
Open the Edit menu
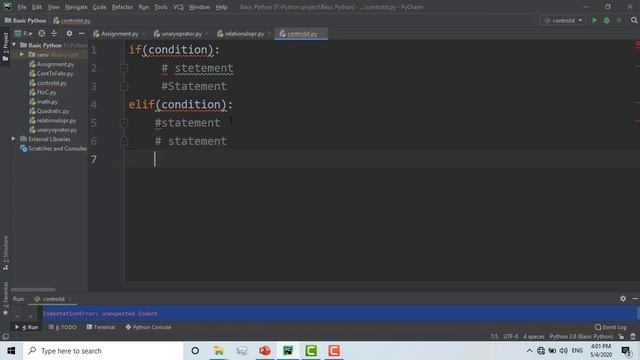(x=37, y=7)
